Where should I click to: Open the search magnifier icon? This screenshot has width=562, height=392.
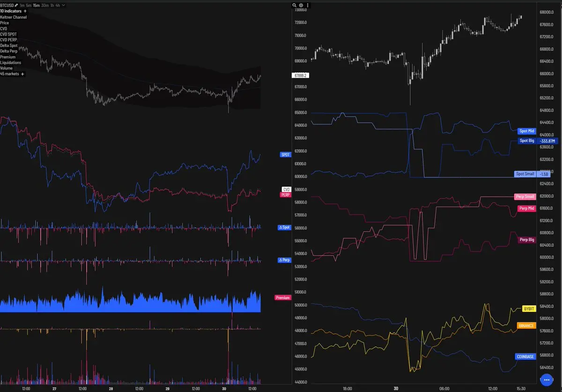click(295, 5)
